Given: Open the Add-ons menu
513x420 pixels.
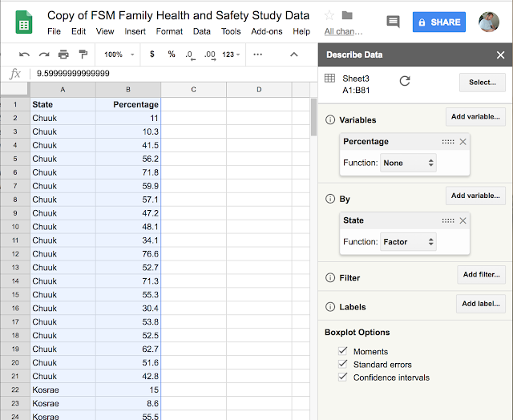Looking at the screenshot, I should (266, 32).
